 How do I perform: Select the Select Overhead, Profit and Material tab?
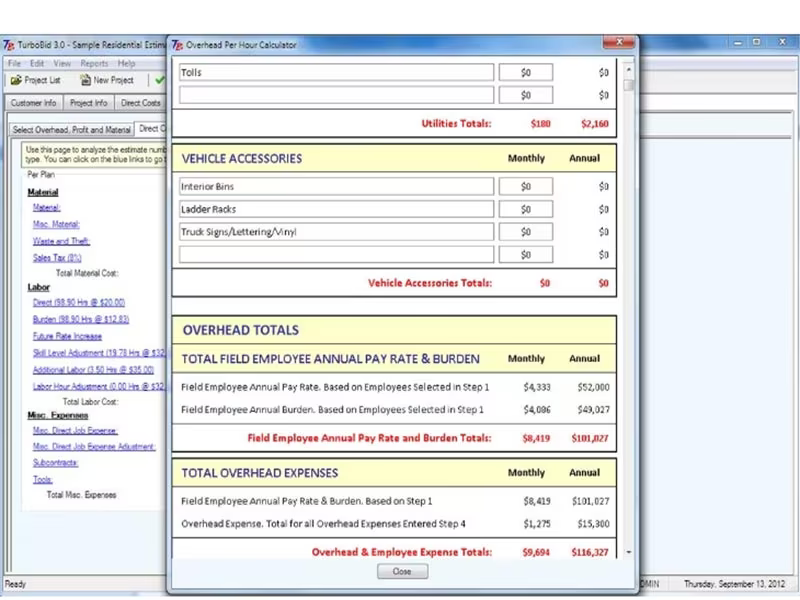click(x=71, y=130)
